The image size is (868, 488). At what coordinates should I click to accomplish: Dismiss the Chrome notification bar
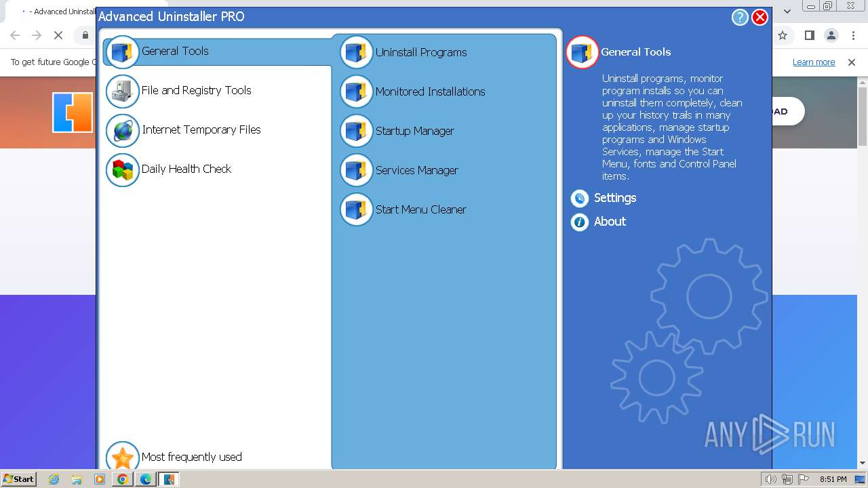(x=852, y=62)
